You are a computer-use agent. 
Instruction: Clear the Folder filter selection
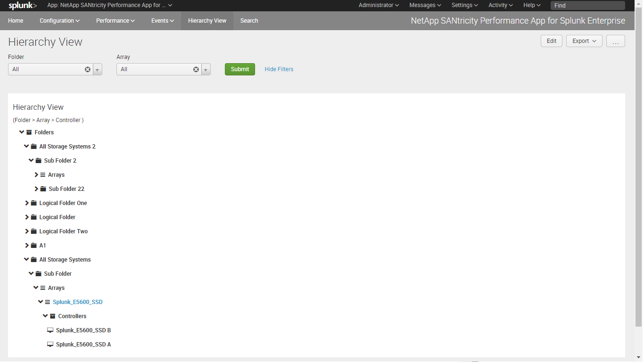pyautogui.click(x=88, y=69)
